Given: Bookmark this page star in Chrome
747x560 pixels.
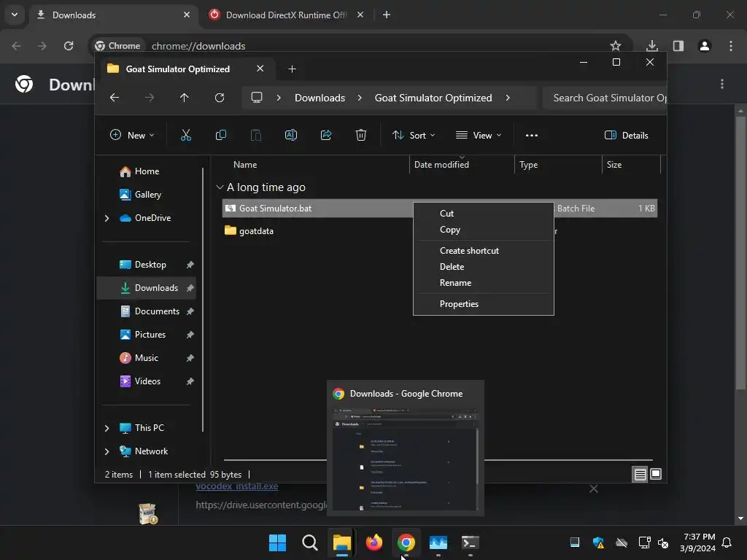Looking at the screenshot, I should [616, 46].
